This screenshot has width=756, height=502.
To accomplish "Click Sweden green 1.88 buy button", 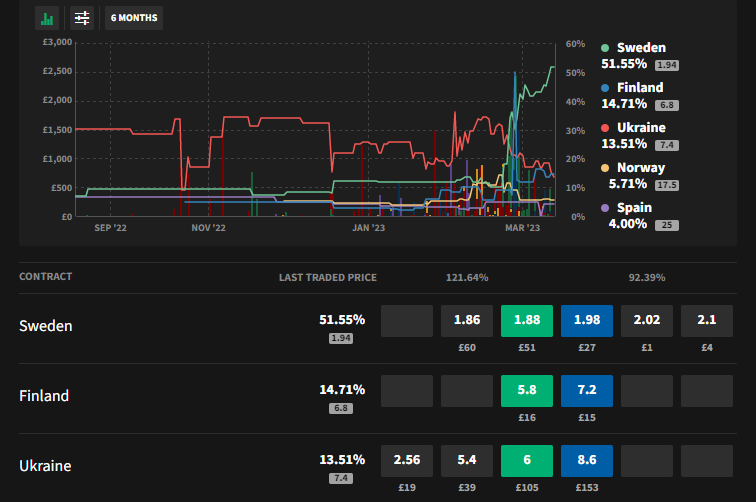I will [527, 321].
